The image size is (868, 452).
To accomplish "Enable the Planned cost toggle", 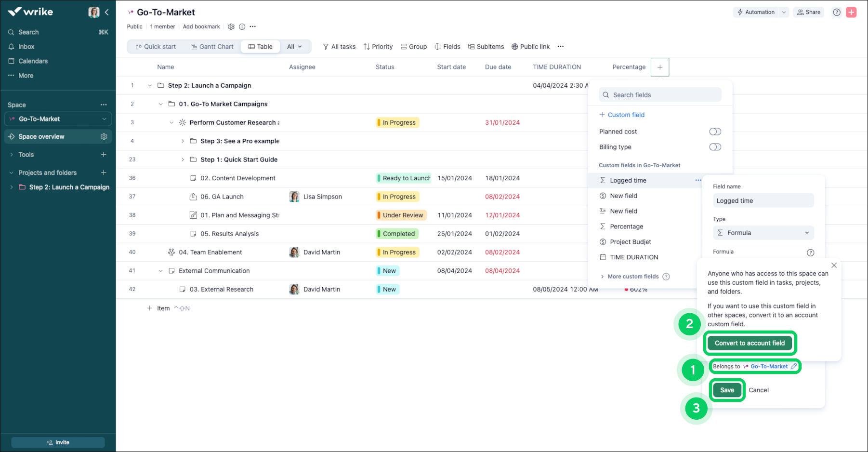I will [x=715, y=132].
